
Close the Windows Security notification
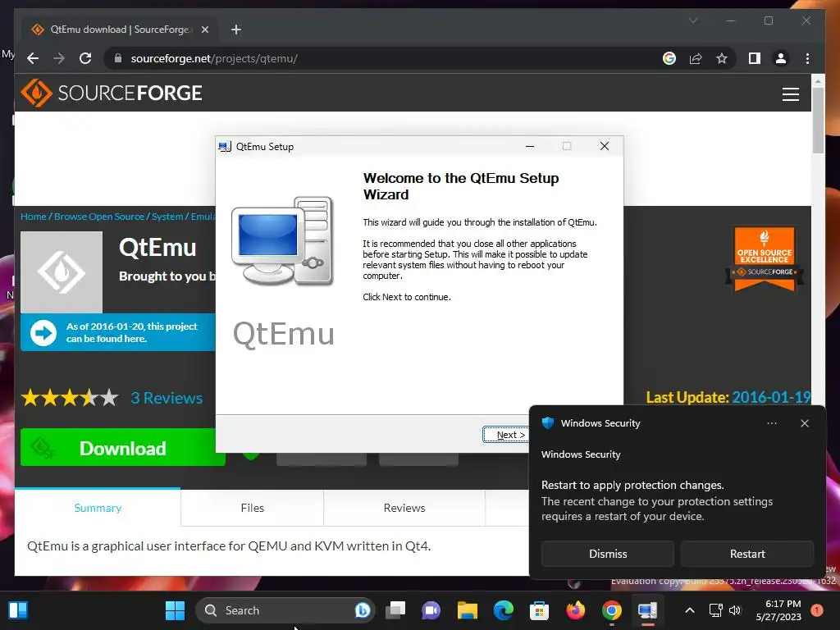tap(804, 423)
